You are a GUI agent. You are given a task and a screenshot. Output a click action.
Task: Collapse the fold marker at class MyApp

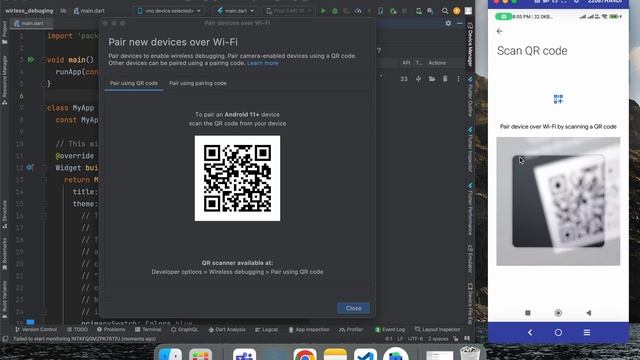click(x=44, y=108)
